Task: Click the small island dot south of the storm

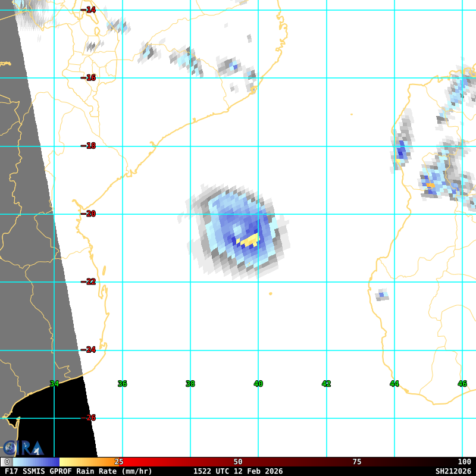Action: pyautogui.click(x=270, y=293)
